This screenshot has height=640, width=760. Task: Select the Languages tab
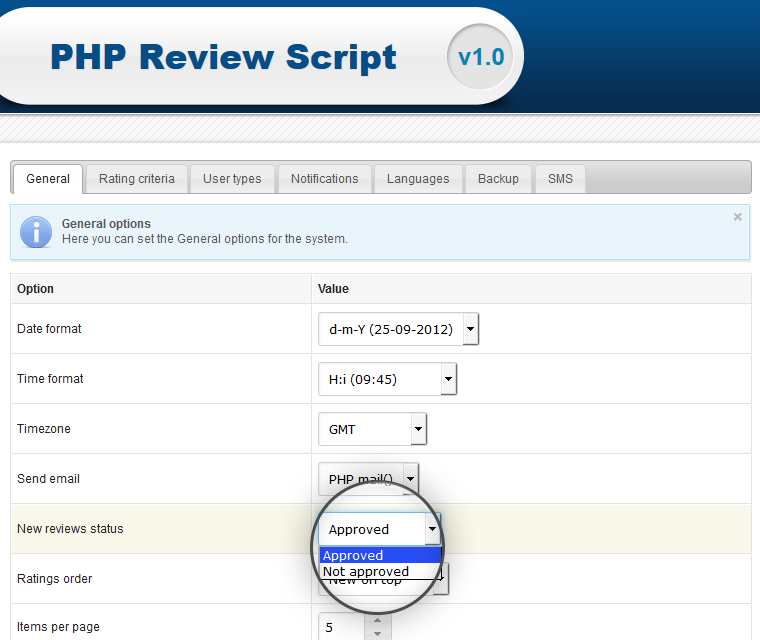click(x=418, y=179)
